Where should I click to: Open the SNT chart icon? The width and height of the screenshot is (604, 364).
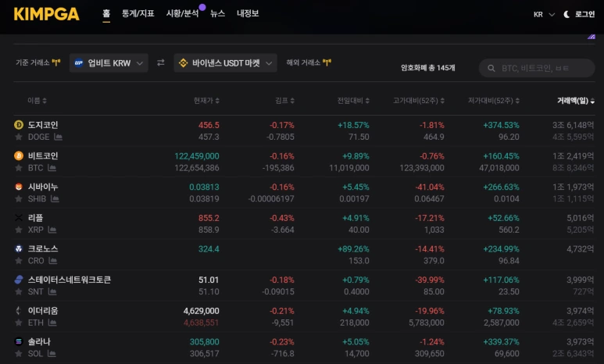52,291
